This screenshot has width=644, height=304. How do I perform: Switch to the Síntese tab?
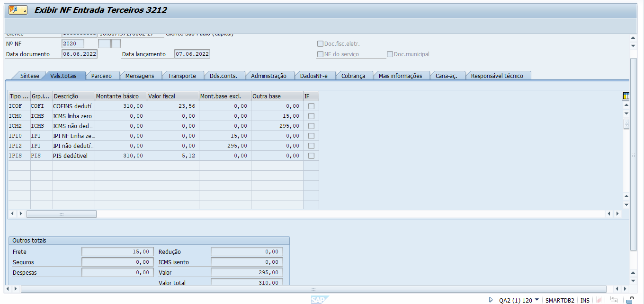coord(29,76)
